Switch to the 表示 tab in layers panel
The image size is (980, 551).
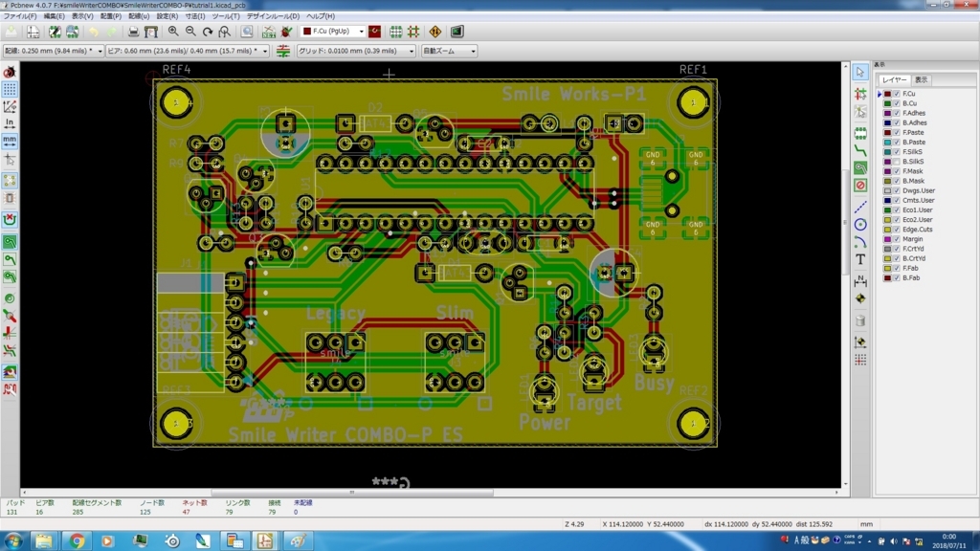922,80
